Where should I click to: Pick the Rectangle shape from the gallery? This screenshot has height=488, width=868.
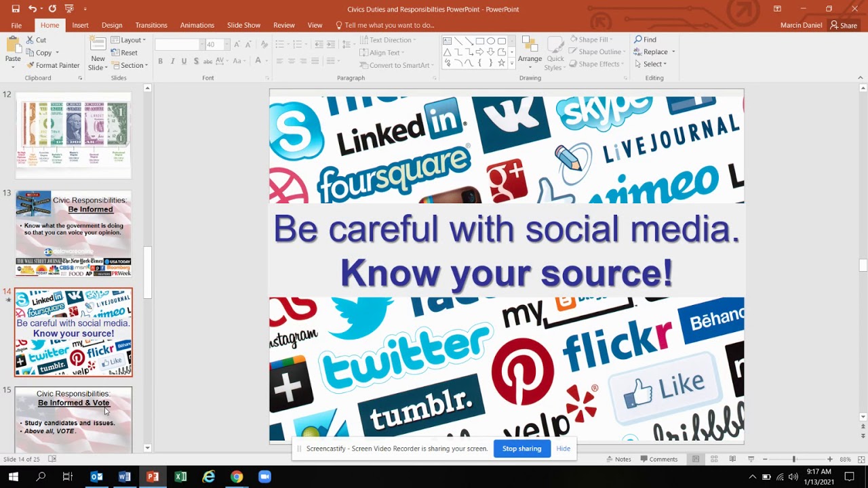click(479, 41)
